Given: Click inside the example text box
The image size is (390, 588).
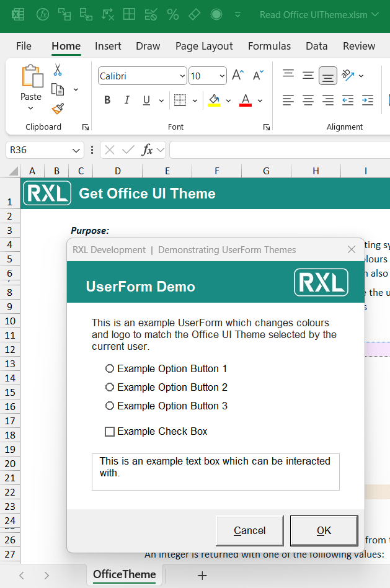Looking at the screenshot, I should tap(215, 471).
